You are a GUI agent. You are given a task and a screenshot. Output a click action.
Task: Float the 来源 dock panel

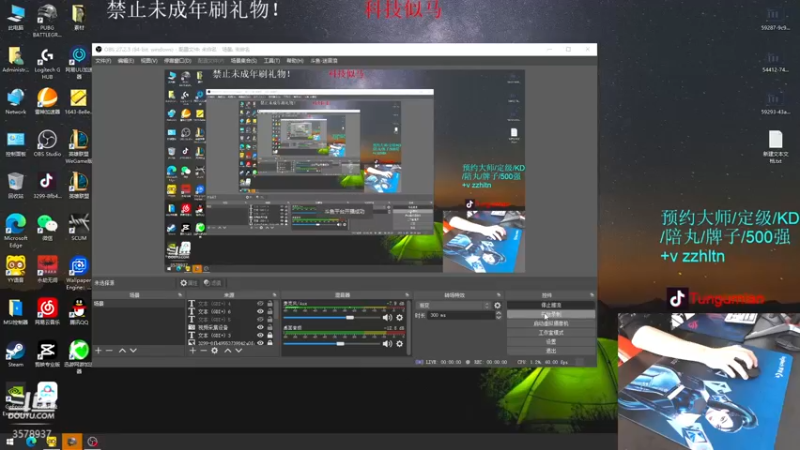[274, 295]
